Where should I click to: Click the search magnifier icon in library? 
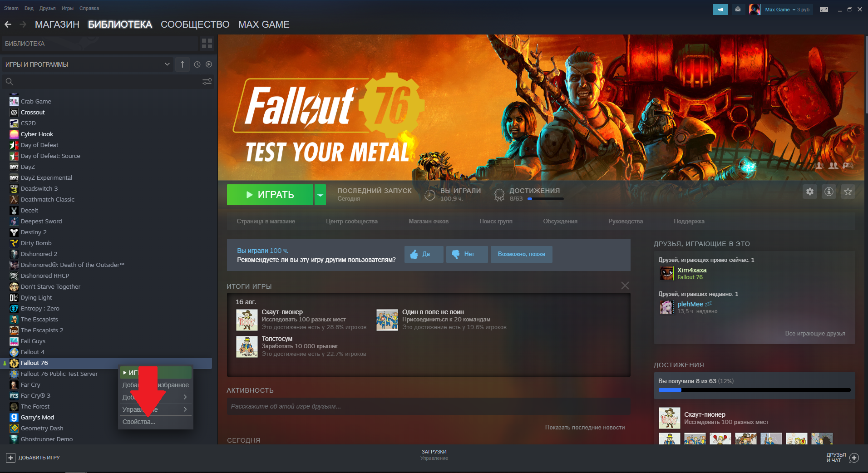coord(9,82)
